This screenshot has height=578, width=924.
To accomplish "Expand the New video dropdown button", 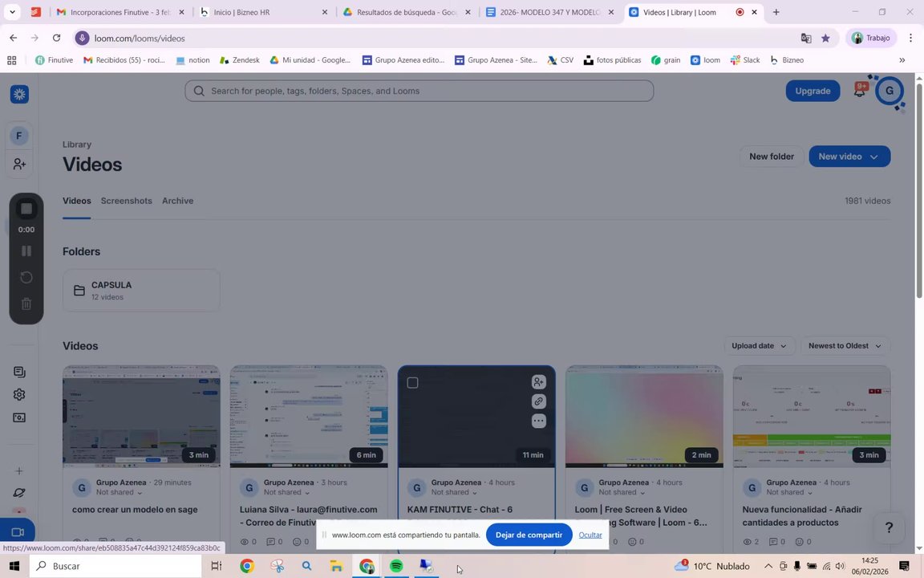I will pos(849,157).
